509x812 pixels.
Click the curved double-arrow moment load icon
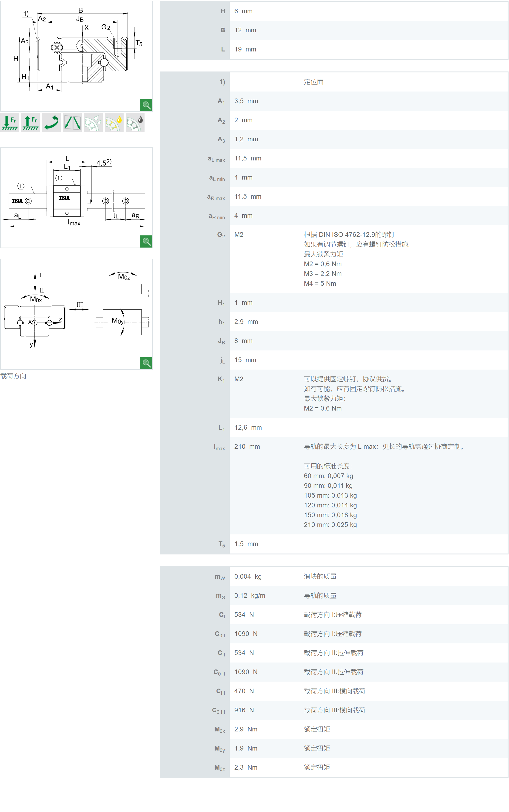[x=51, y=122]
